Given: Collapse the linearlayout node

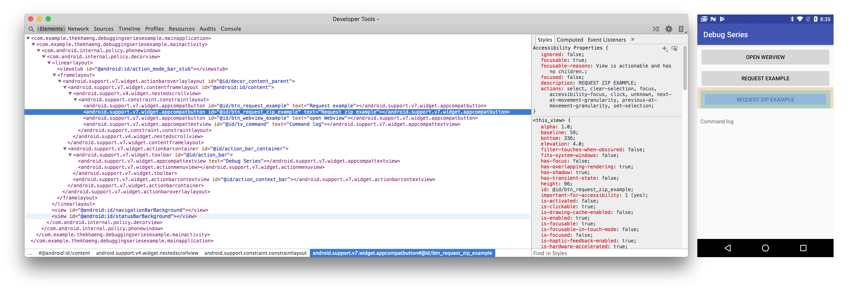Looking at the screenshot, I should [49, 63].
